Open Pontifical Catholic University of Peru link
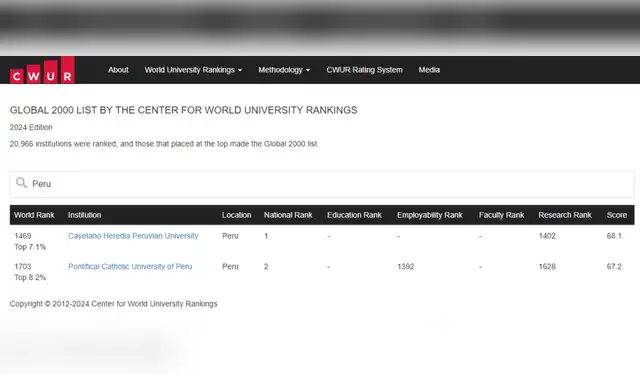Screen dimensions: 640x374 click(130, 266)
